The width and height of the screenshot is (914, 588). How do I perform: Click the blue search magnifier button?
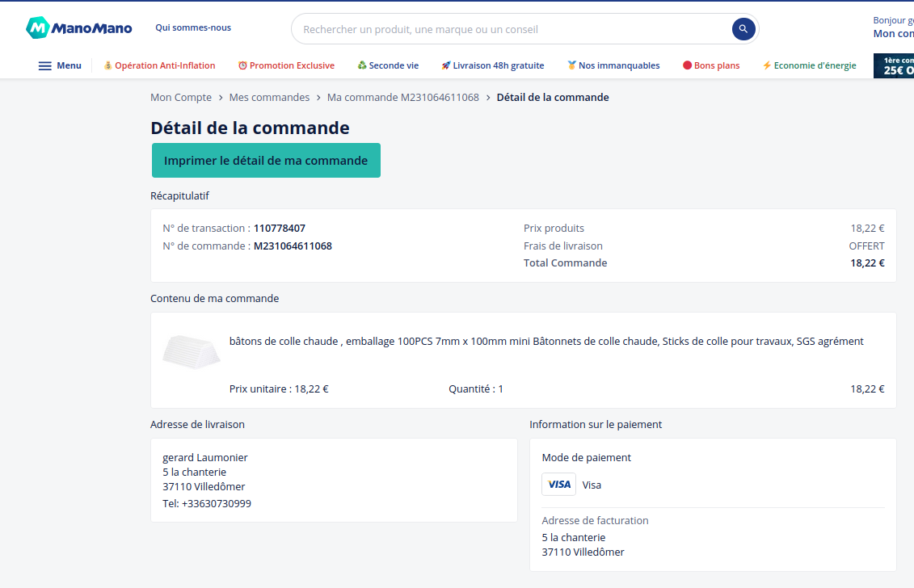(x=743, y=29)
